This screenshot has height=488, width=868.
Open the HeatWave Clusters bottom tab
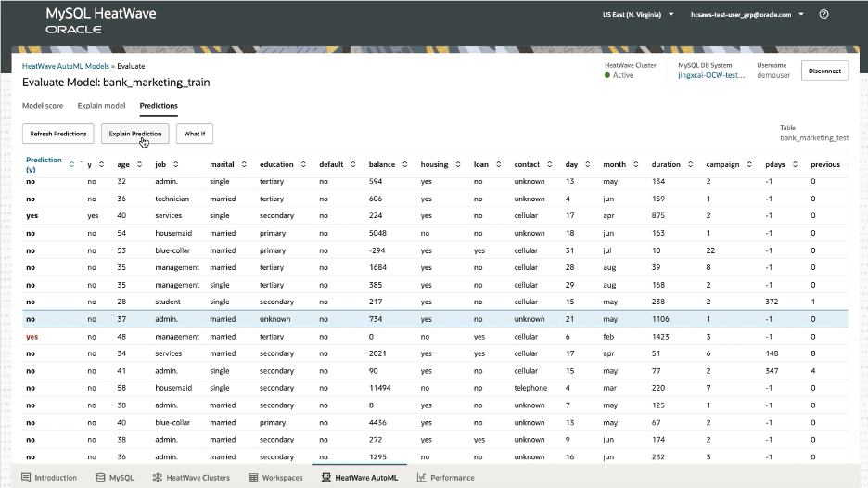[x=191, y=478]
